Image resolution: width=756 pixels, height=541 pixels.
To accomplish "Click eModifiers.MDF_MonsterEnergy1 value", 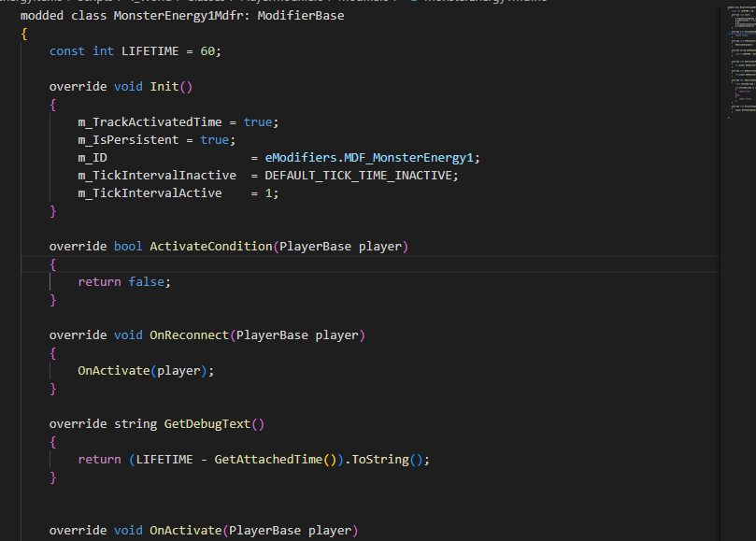I will [369, 158].
